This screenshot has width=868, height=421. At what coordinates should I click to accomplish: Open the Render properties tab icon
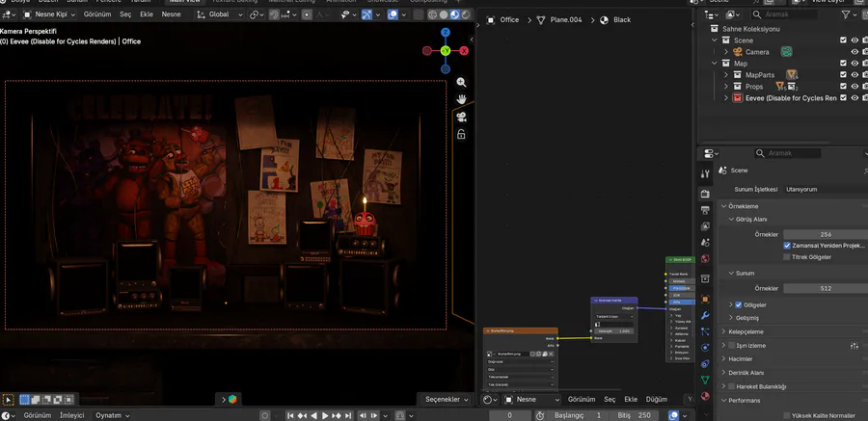point(705,195)
